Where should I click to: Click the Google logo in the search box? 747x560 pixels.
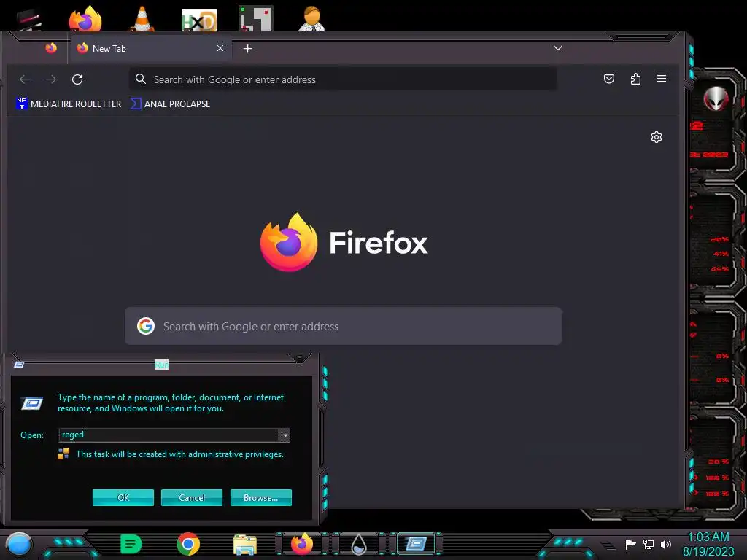pyautogui.click(x=146, y=326)
